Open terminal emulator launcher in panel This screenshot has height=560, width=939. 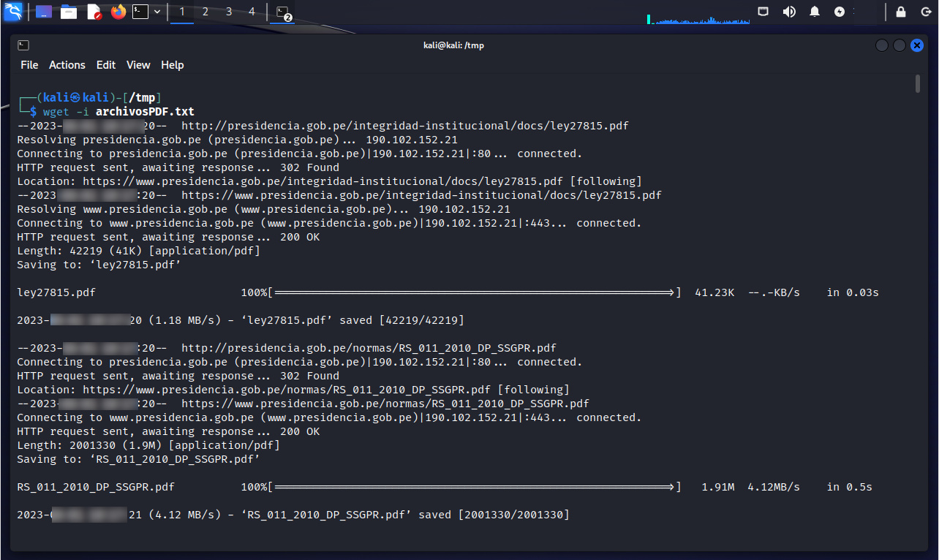(x=140, y=12)
